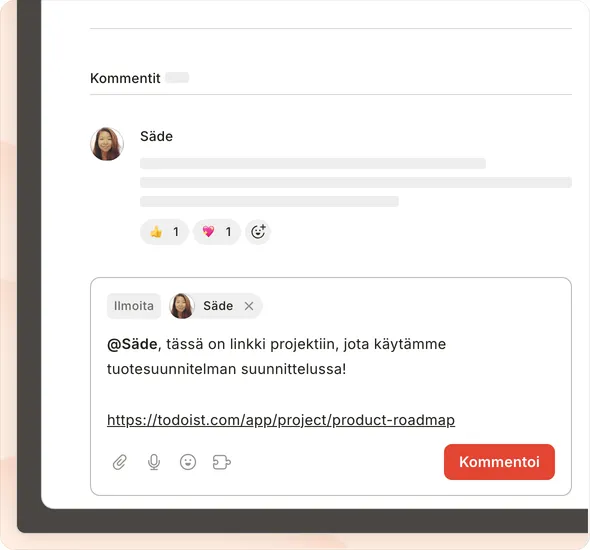Select the Kommentit section heading

[125, 78]
